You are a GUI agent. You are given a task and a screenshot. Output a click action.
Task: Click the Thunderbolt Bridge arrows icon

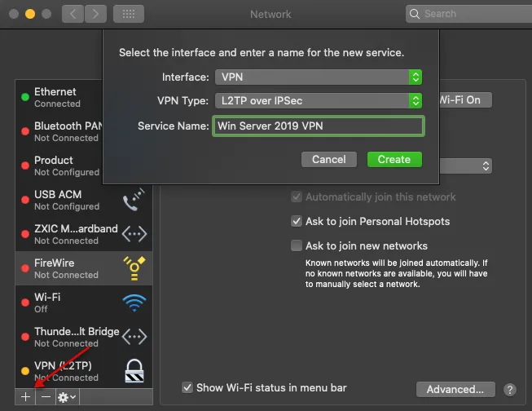pyautogui.click(x=134, y=337)
